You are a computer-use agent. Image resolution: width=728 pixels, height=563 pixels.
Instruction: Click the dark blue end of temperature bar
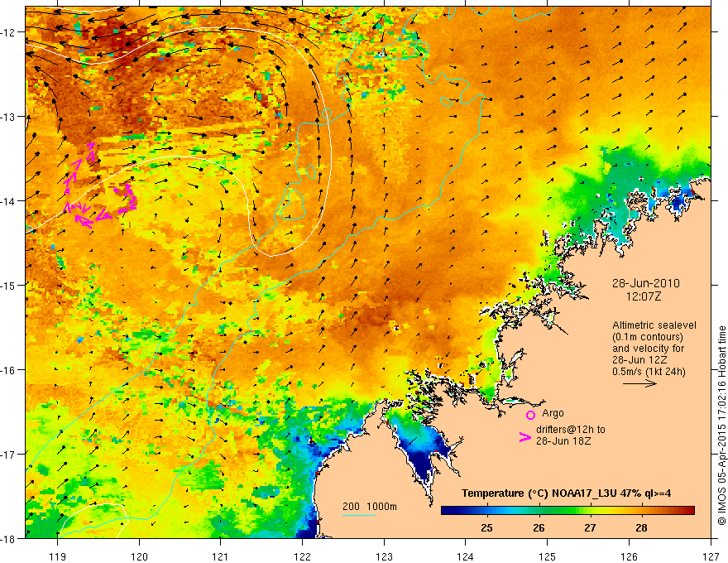448,510
